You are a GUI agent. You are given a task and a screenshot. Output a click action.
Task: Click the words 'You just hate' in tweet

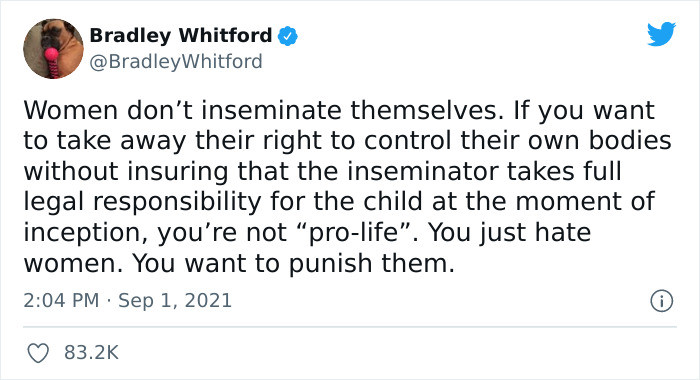point(509,232)
